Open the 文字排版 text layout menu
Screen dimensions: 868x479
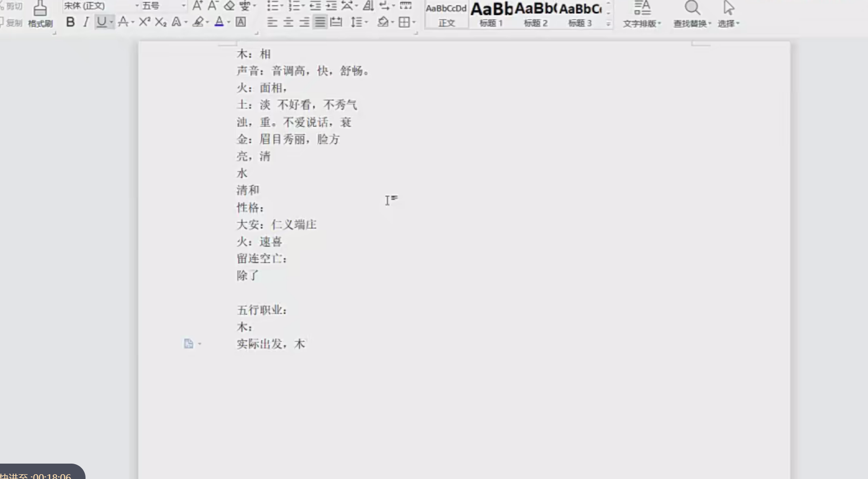[x=641, y=13]
